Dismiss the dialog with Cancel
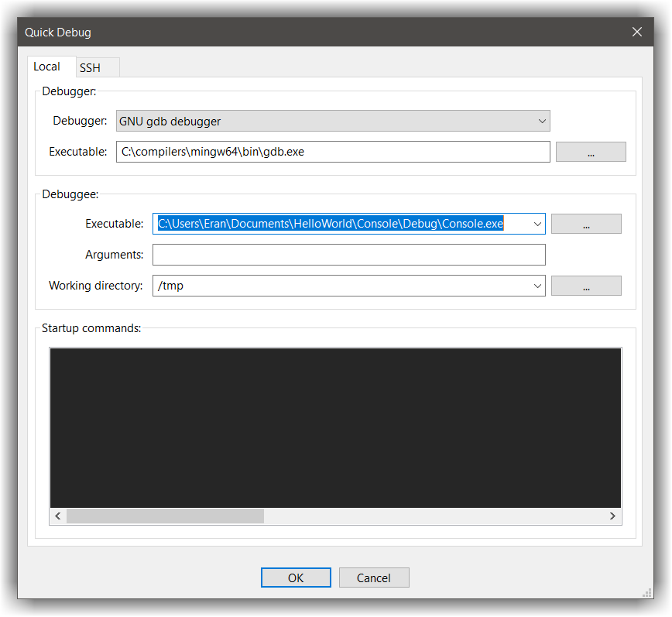The width and height of the screenshot is (672, 617). [374, 578]
